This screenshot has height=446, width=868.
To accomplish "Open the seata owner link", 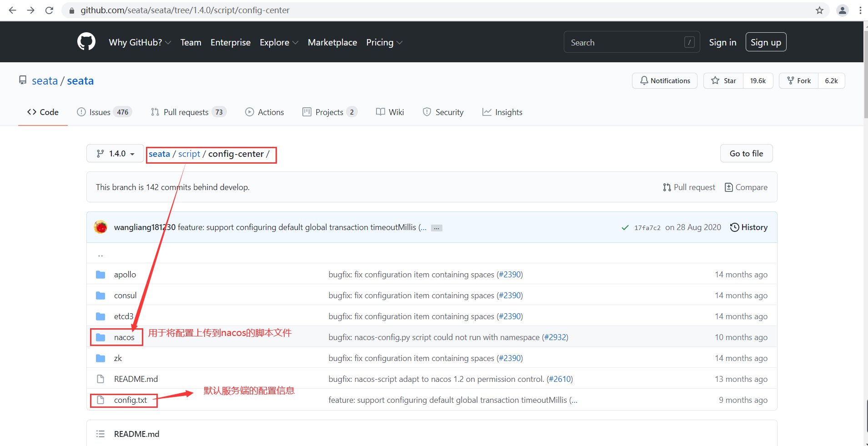I will pyautogui.click(x=45, y=80).
